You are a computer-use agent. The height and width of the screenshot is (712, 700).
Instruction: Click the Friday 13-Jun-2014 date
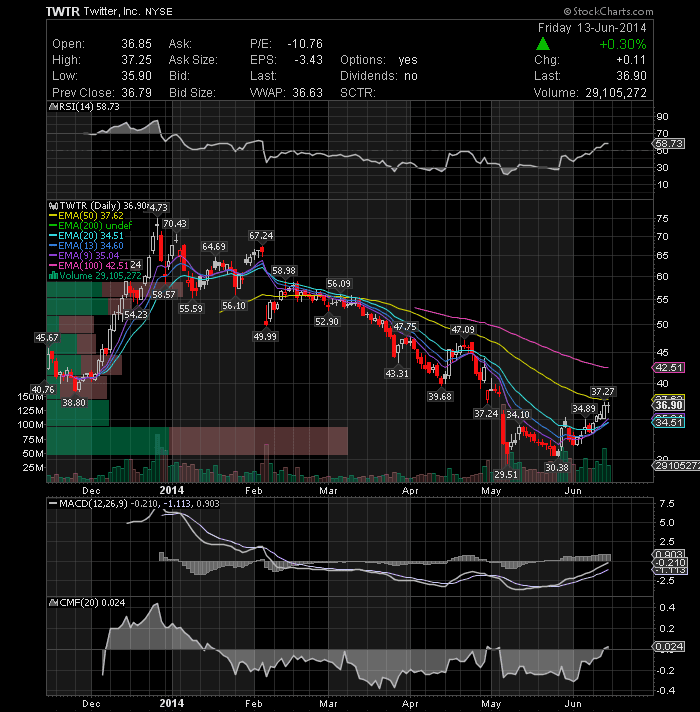592,28
